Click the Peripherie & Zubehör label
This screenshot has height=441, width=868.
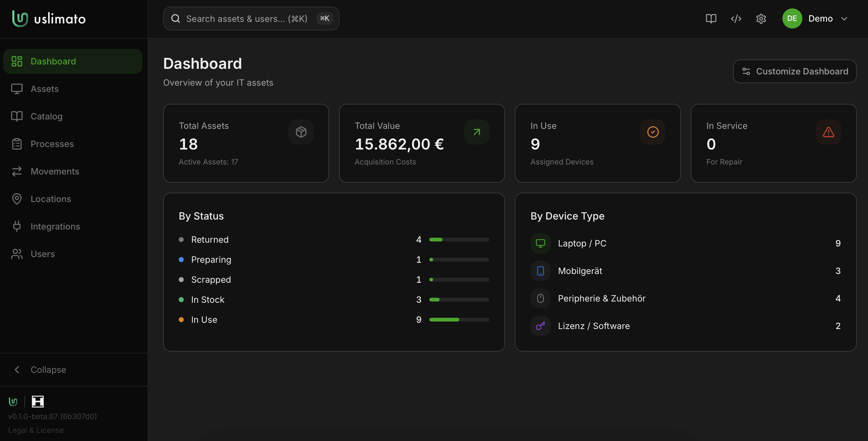(602, 298)
